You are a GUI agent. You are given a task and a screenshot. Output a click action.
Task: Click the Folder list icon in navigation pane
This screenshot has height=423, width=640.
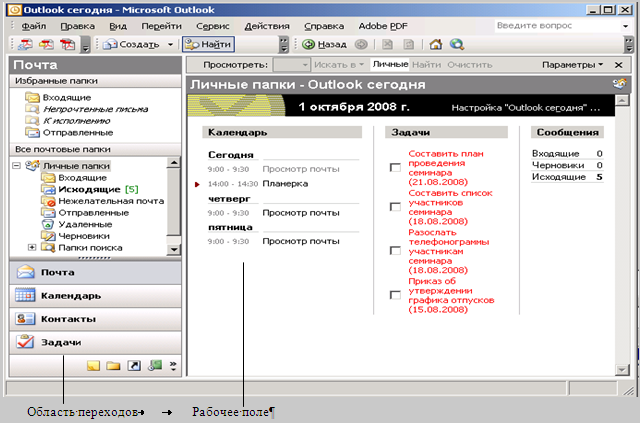pyautogui.click(x=113, y=366)
